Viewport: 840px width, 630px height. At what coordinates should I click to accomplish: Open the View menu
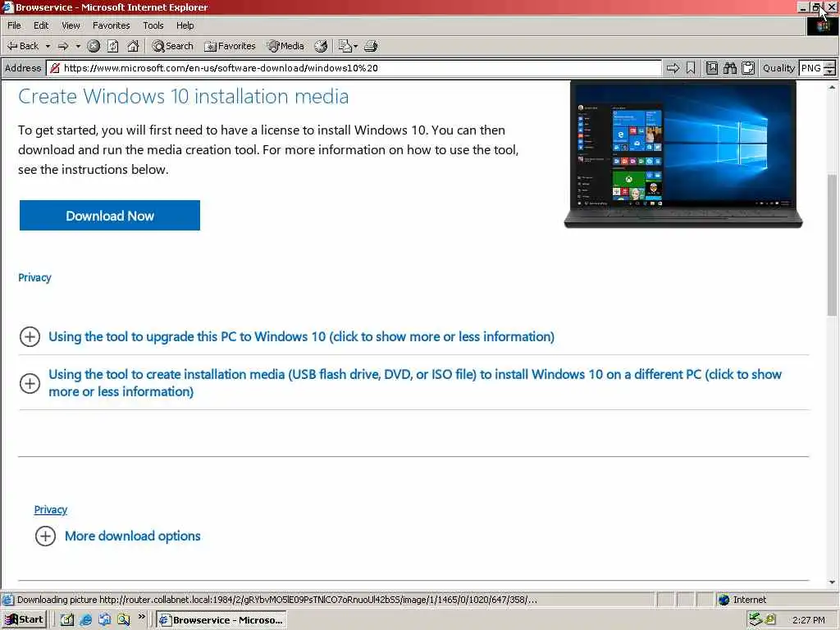[71, 25]
